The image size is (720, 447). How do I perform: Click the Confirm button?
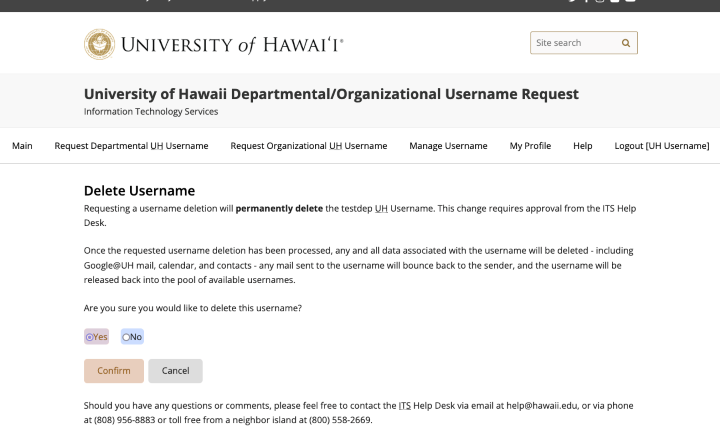coord(114,371)
